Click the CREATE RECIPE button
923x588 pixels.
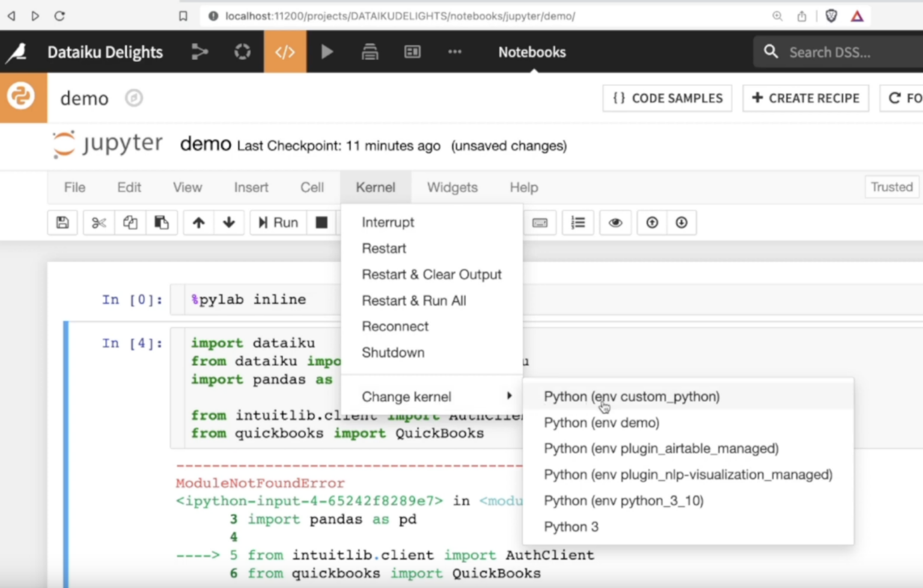click(806, 98)
